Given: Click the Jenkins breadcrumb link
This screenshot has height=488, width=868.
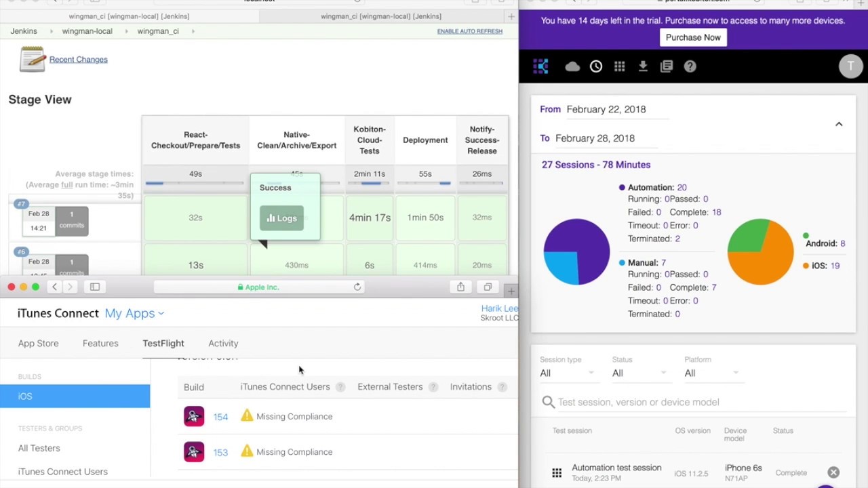Looking at the screenshot, I should 24,31.
